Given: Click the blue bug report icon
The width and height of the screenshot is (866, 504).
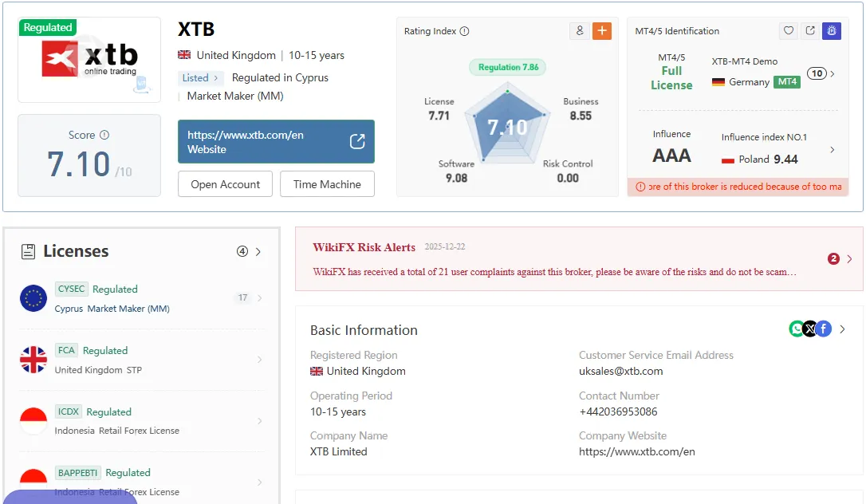Looking at the screenshot, I should click(x=832, y=30).
